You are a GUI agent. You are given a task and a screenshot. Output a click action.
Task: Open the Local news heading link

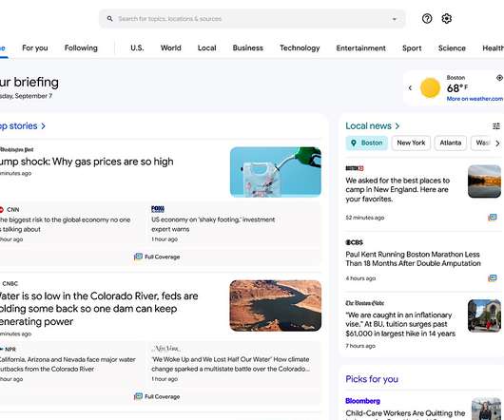click(x=368, y=125)
